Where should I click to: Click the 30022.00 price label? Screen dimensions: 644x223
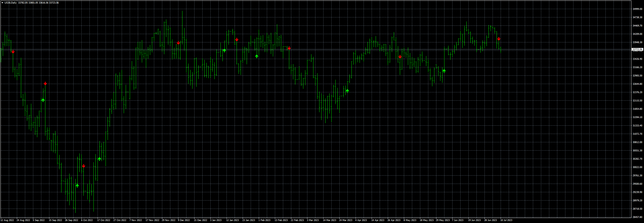637,167
